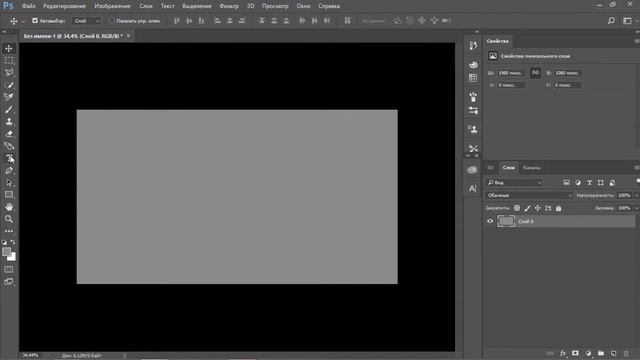The width and height of the screenshot is (640, 360).
Task: Open the fill slider arrow
Action: pyautogui.click(x=636, y=208)
